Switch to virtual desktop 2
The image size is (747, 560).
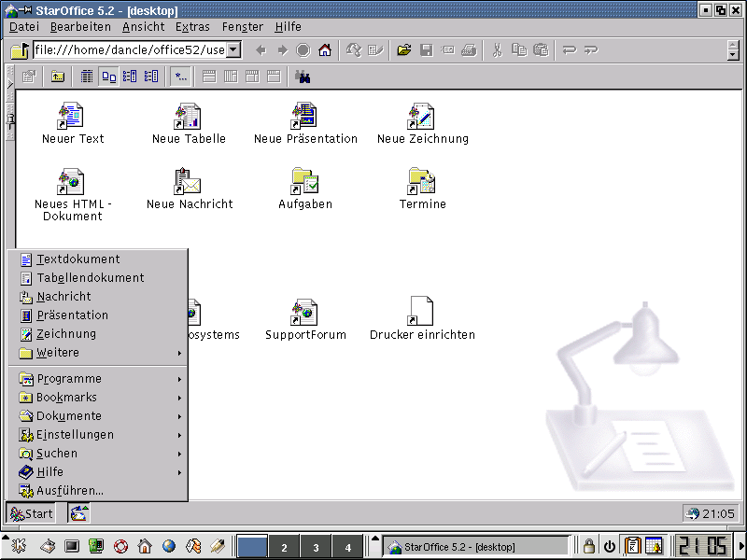coord(284,547)
